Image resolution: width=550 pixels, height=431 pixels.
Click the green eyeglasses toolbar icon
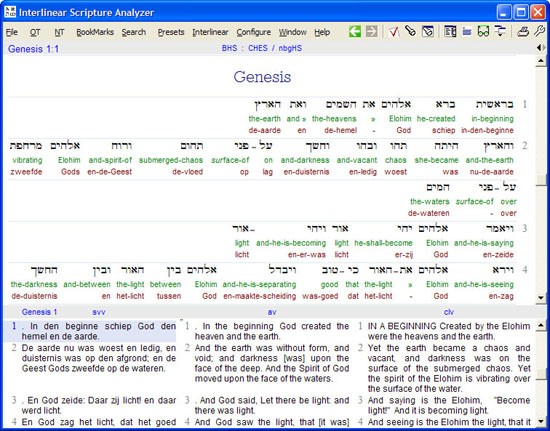click(x=483, y=32)
